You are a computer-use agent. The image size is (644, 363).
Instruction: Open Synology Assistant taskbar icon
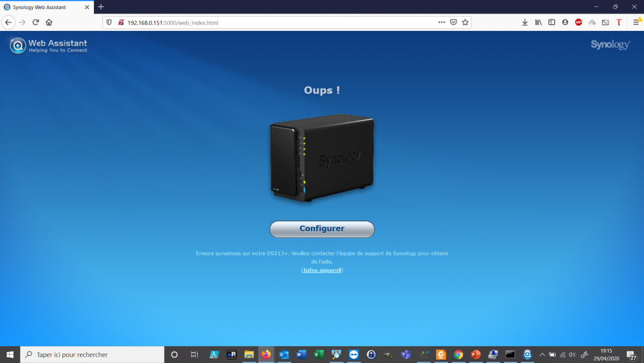(527, 355)
